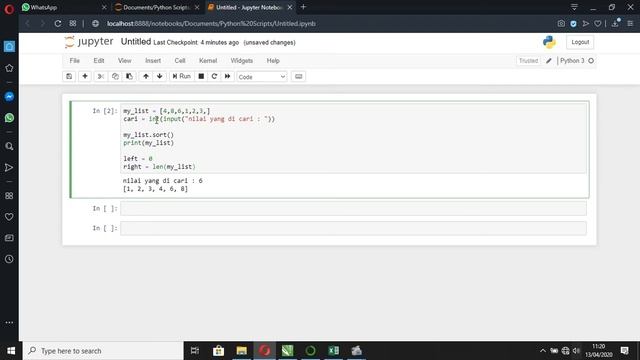Paste cells below icon
This screenshot has width=640, height=360.
coord(129,76)
